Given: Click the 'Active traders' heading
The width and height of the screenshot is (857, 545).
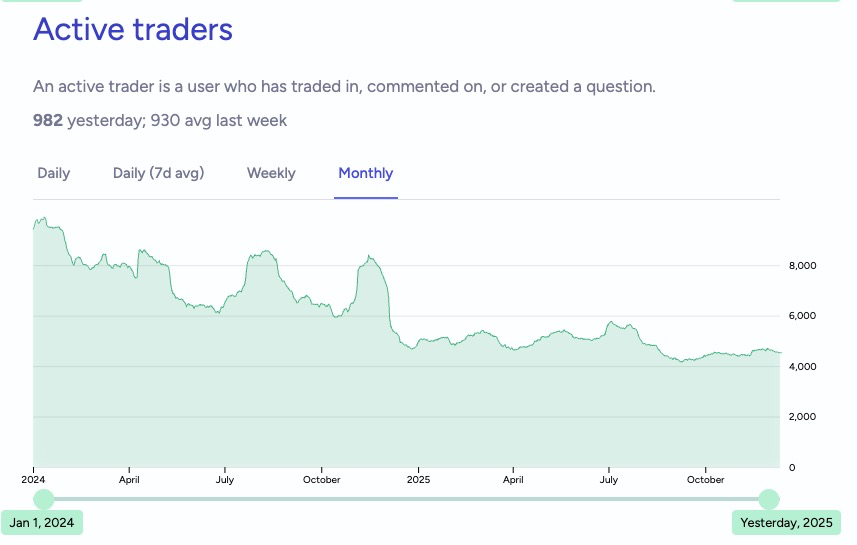Looking at the screenshot, I should tap(133, 29).
